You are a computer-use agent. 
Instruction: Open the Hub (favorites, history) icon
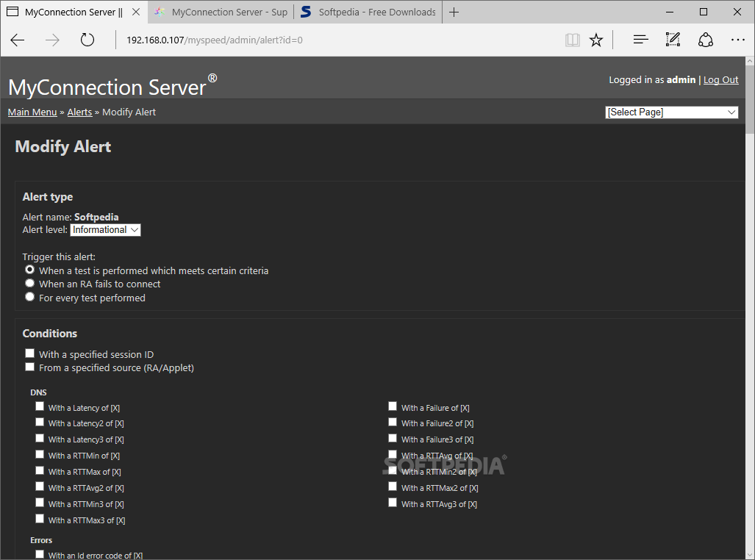click(x=640, y=40)
